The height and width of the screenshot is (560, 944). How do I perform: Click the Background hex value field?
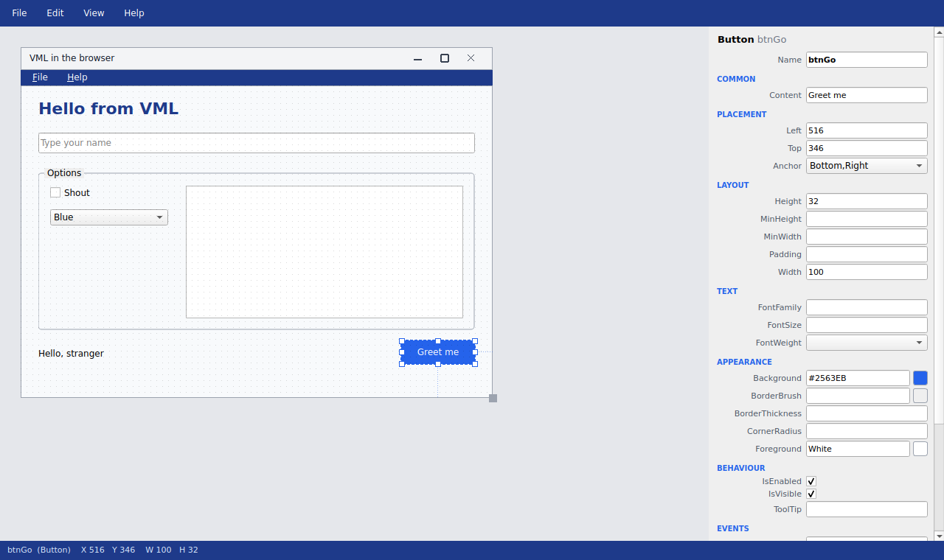[x=858, y=378]
